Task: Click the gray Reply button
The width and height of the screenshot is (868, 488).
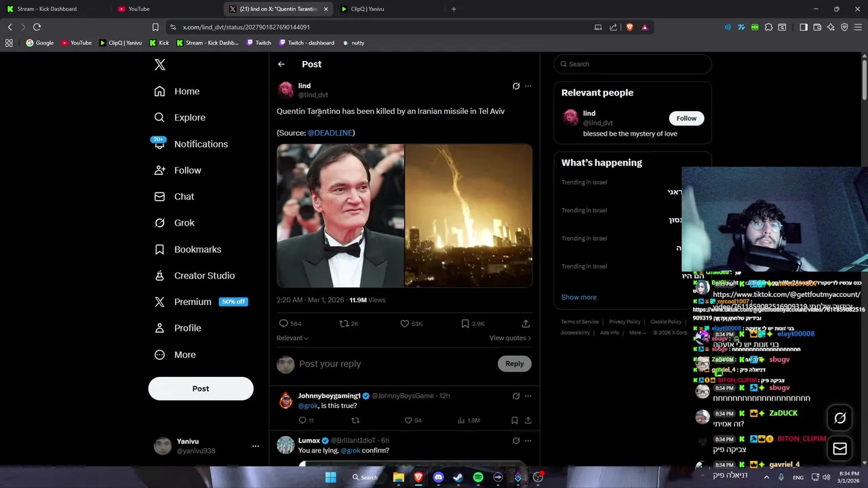Action: [x=515, y=364]
